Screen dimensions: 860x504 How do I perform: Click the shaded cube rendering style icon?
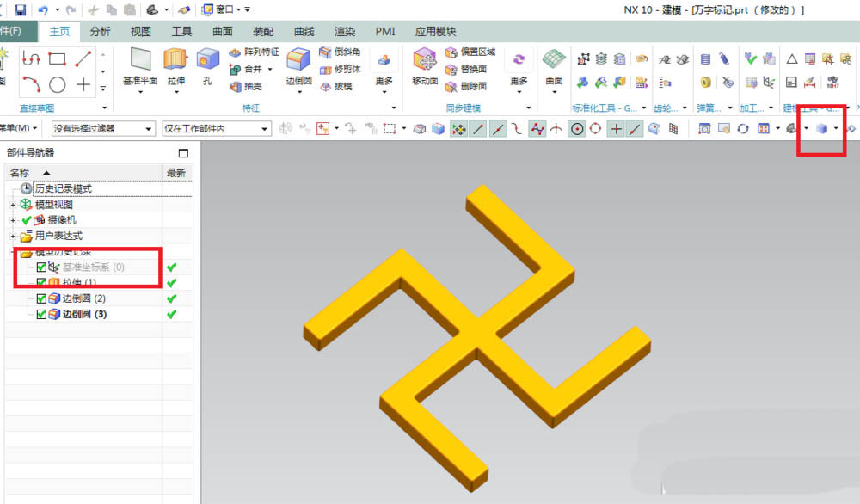[x=821, y=129]
